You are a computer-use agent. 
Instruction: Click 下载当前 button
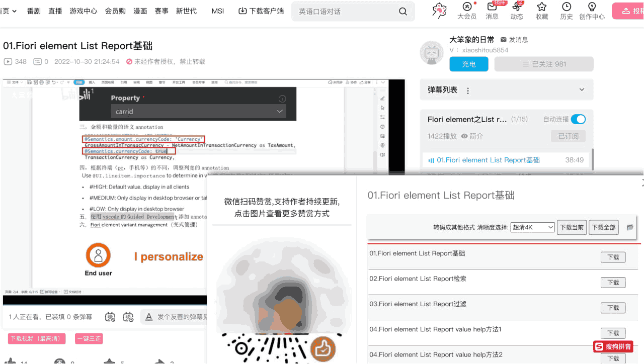click(572, 227)
